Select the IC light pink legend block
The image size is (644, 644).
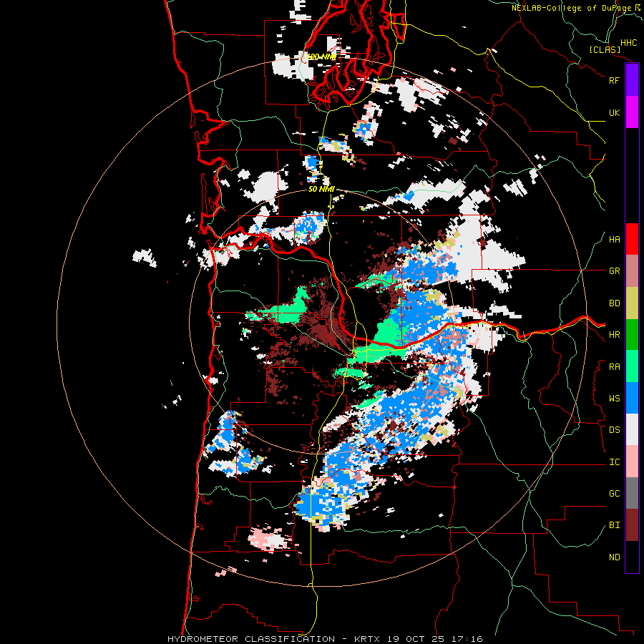[632, 462]
